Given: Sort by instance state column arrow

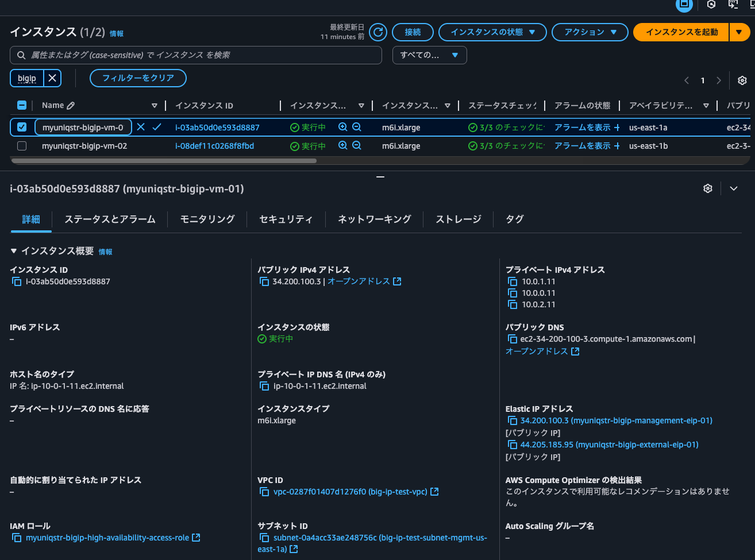Looking at the screenshot, I should [x=361, y=106].
